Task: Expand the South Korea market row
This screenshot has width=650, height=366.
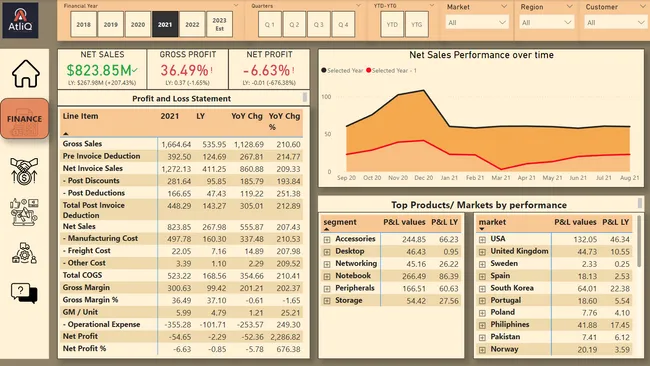Action: 482,288
